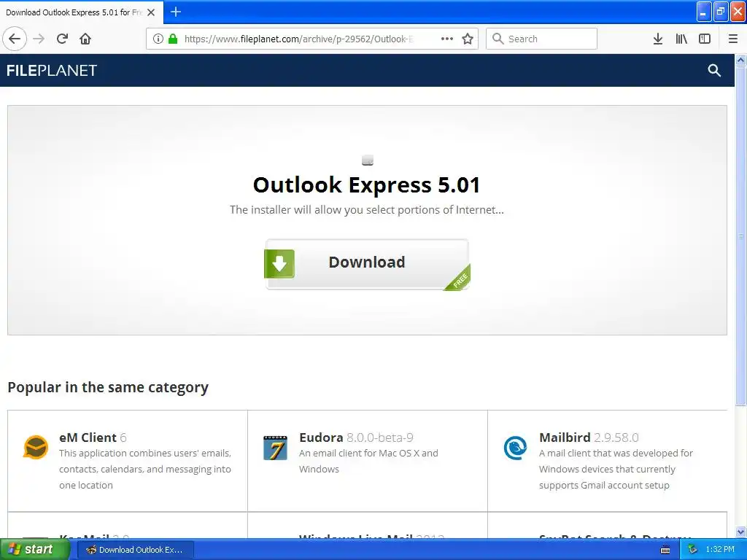Open the eM Client title link

(x=88, y=437)
